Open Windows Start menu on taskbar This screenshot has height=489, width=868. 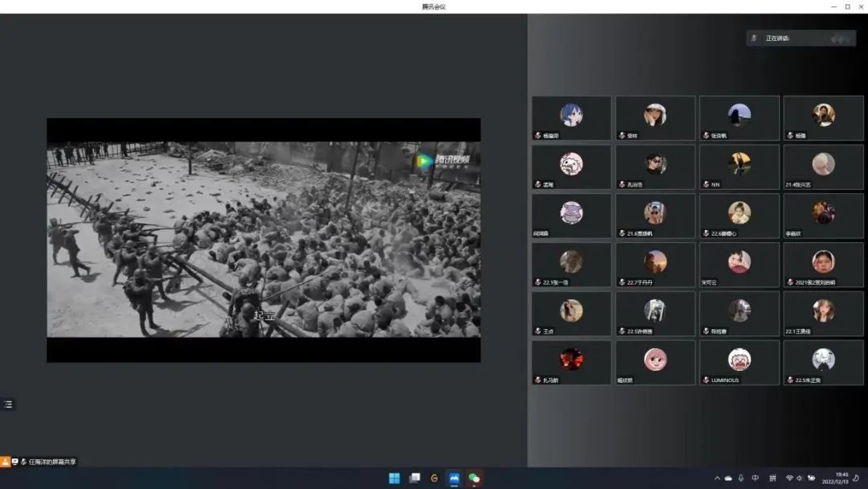[x=395, y=478]
